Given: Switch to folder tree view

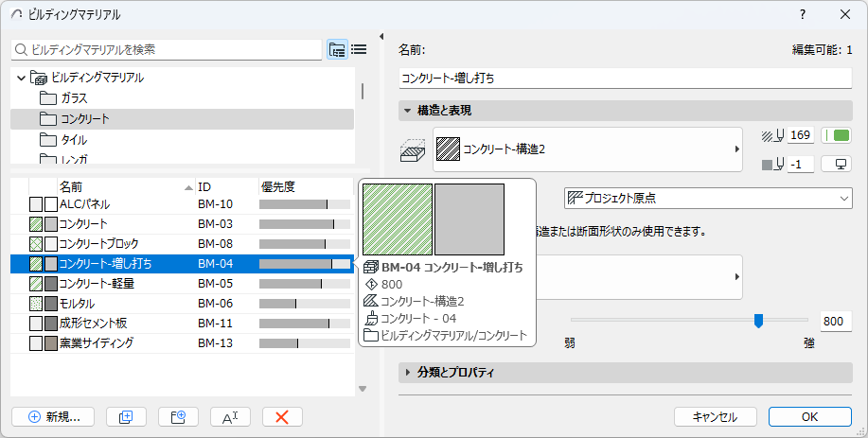Looking at the screenshot, I should tap(337, 49).
